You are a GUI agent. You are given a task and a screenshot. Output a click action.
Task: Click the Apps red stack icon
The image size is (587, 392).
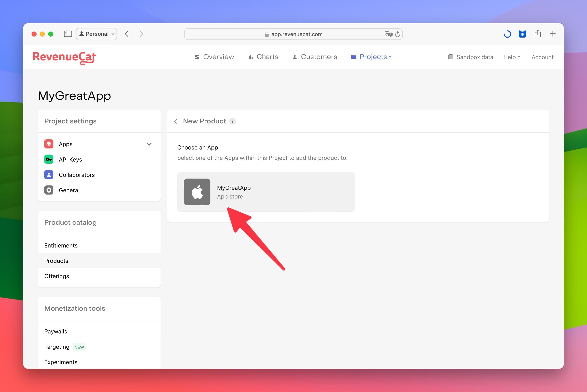49,144
